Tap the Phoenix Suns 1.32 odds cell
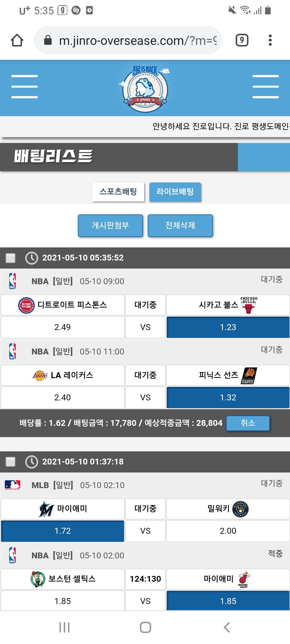This screenshot has width=290, height=644. click(x=228, y=397)
